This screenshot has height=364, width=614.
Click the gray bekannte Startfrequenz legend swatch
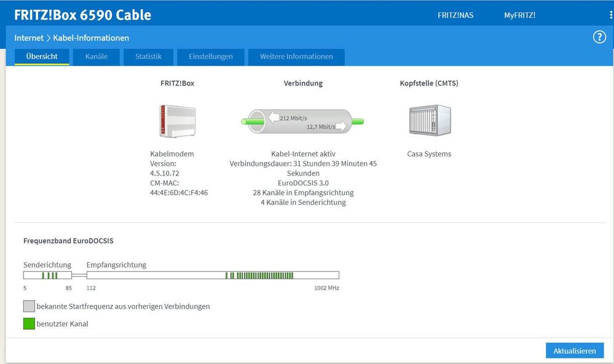click(x=29, y=306)
